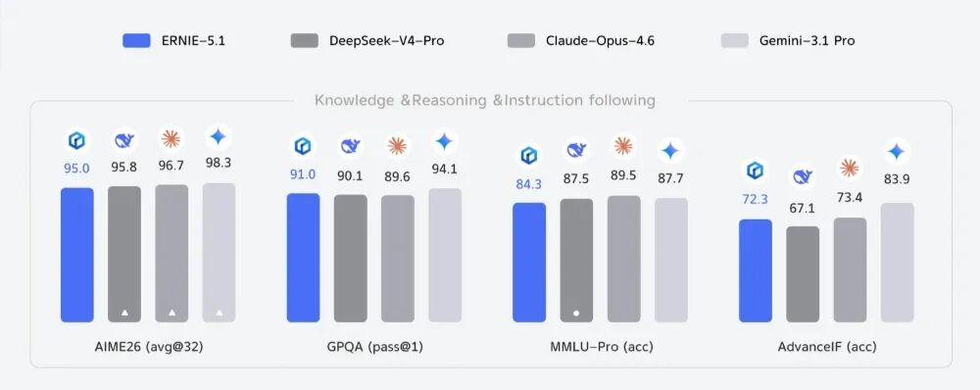
Task: Click the Claude starburst icon above 96.7
Action: (171, 139)
